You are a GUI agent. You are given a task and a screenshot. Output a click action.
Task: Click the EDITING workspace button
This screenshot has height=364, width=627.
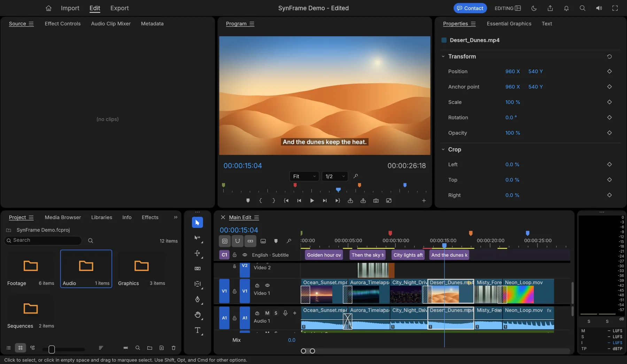508,8
